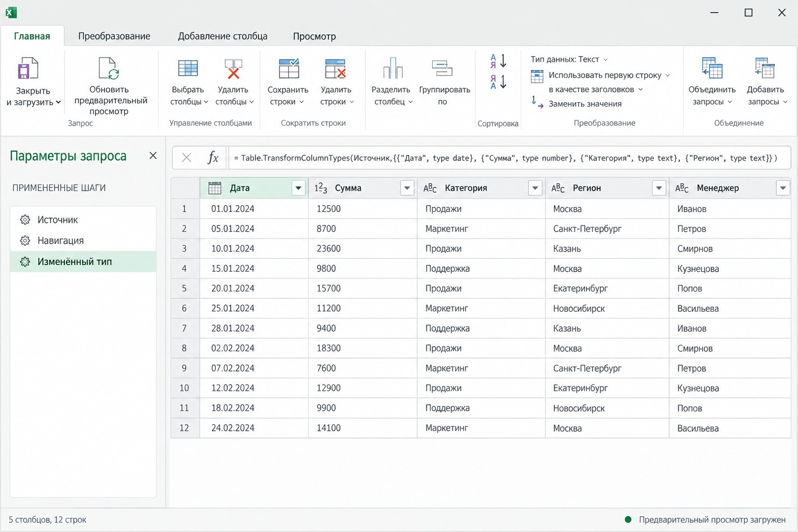The image size is (798, 532).
Task: Open the Менеджер column filter dropdown
Action: (782, 188)
